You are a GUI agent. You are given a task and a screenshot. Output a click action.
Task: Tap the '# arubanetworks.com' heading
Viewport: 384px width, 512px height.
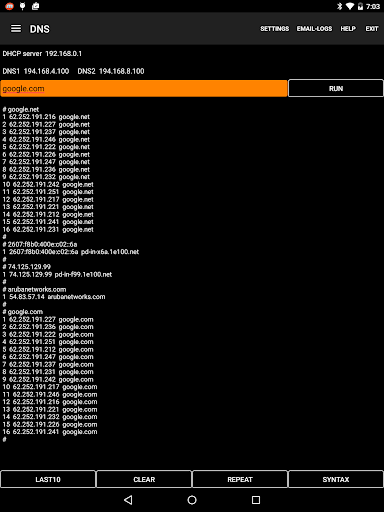tap(34, 289)
